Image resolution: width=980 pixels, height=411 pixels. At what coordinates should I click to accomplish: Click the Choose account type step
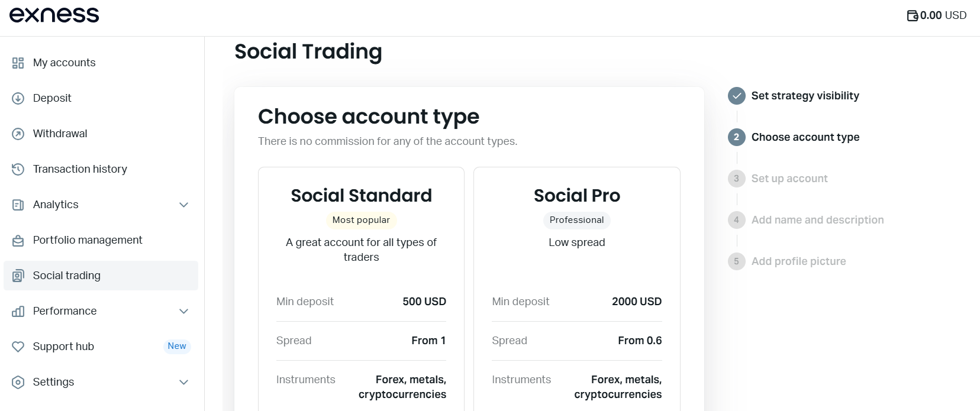click(x=805, y=137)
